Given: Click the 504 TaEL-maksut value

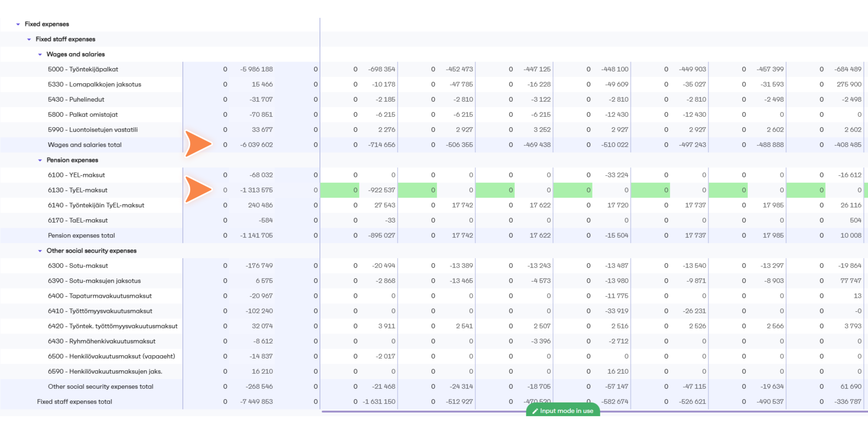Looking at the screenshot, I should tap(856, 220).
